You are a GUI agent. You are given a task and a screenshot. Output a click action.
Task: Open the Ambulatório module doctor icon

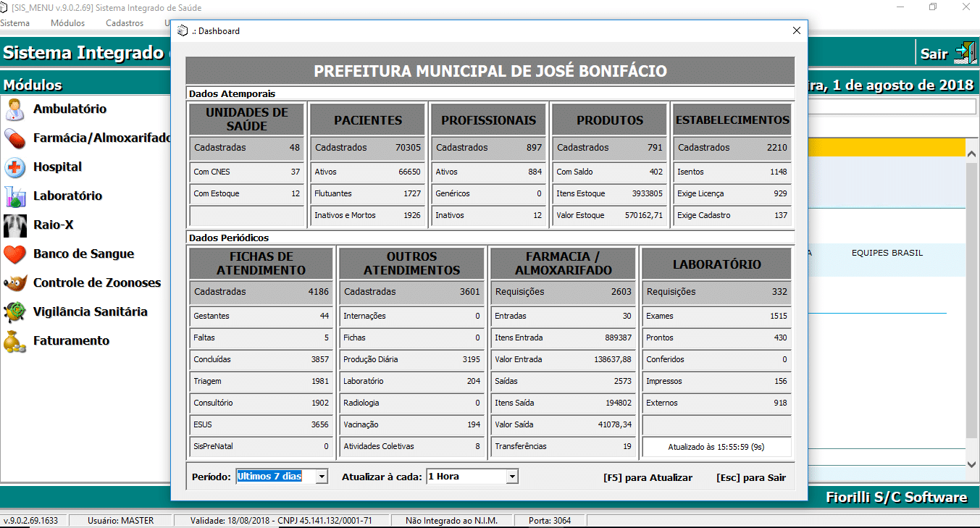14,109
